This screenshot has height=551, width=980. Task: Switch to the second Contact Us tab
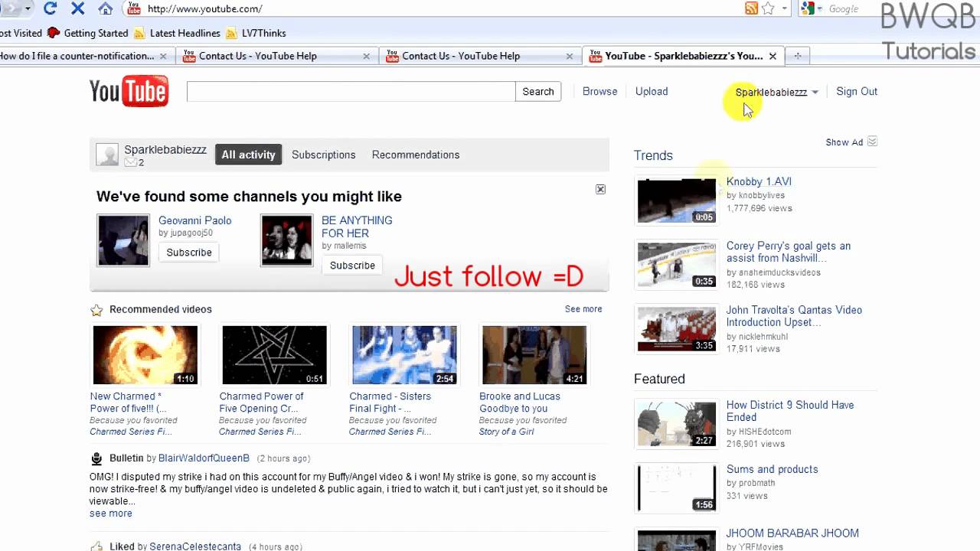click(479, 56)
